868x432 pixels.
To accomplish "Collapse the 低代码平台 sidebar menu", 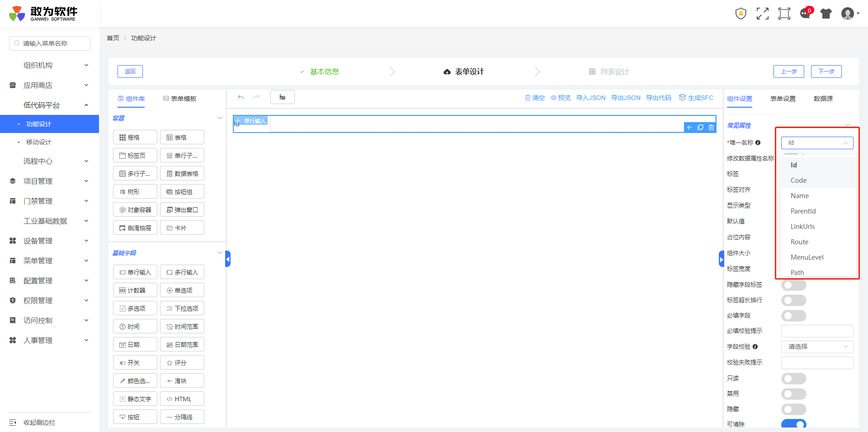I will [x=50, y=105].
